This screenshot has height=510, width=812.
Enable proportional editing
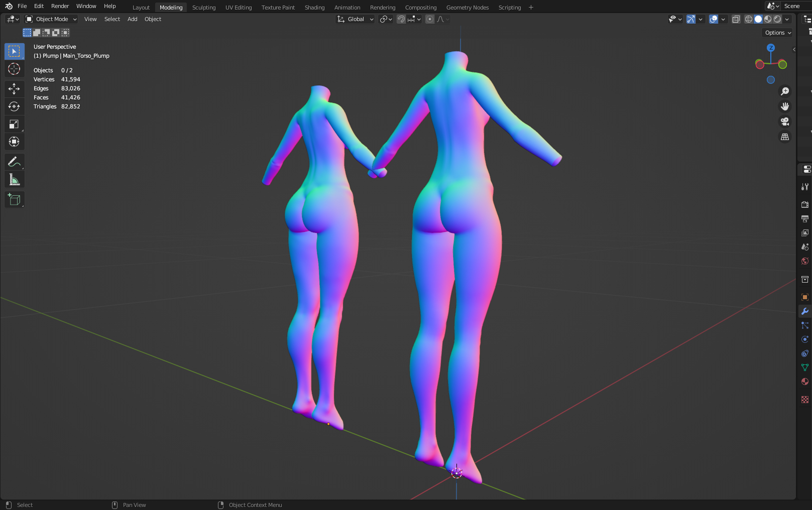[x=430, y=19]
